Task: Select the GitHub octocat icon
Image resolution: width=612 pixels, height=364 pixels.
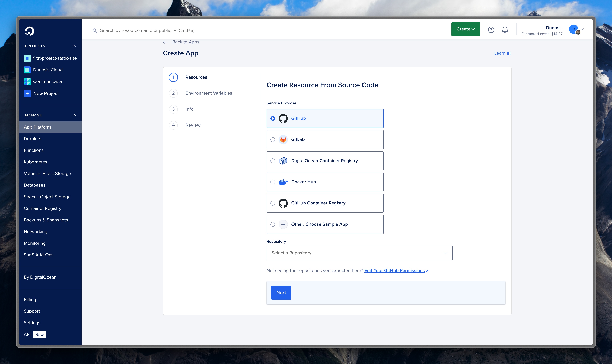Action: click(283, 118)
